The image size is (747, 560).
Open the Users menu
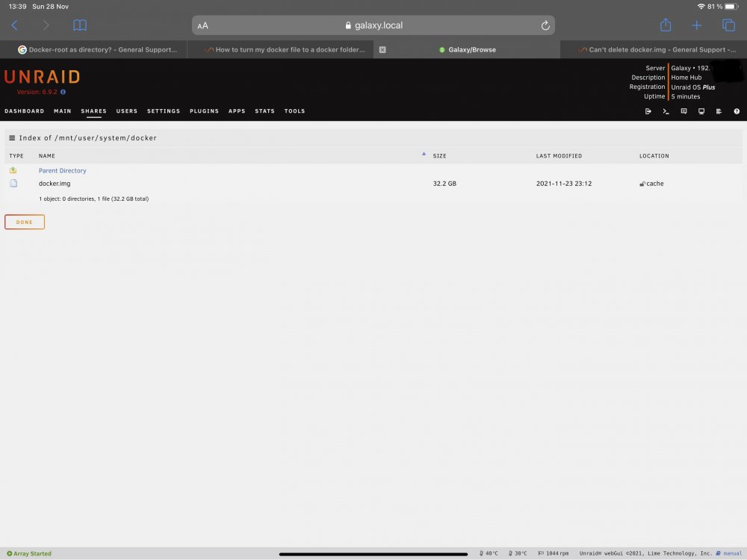point(127,111)
